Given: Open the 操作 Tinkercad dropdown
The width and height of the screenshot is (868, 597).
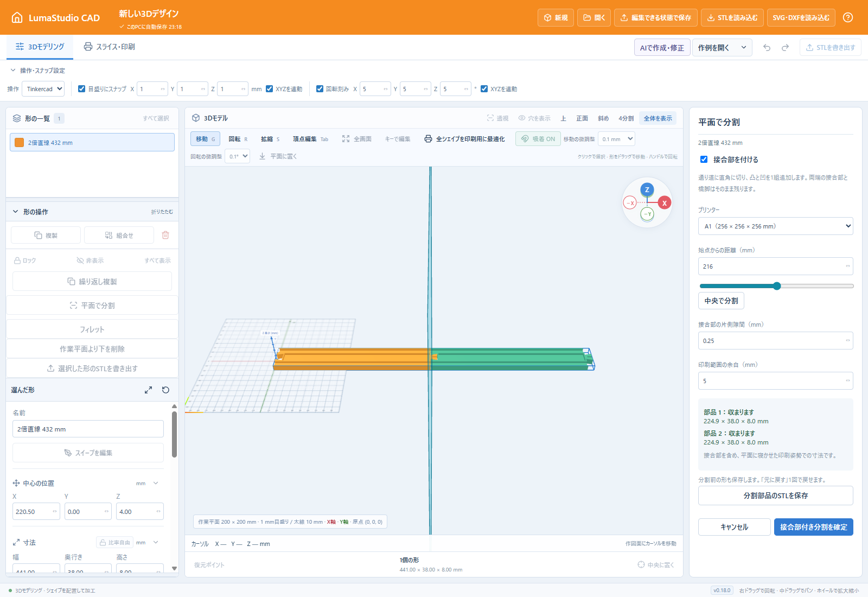Looking at the screenshot, I should click(43, 88).
